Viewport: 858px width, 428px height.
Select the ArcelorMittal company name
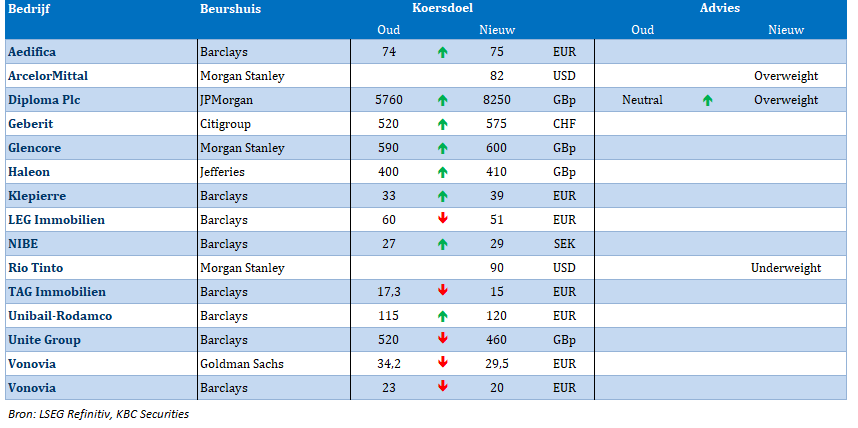(48, 76)
